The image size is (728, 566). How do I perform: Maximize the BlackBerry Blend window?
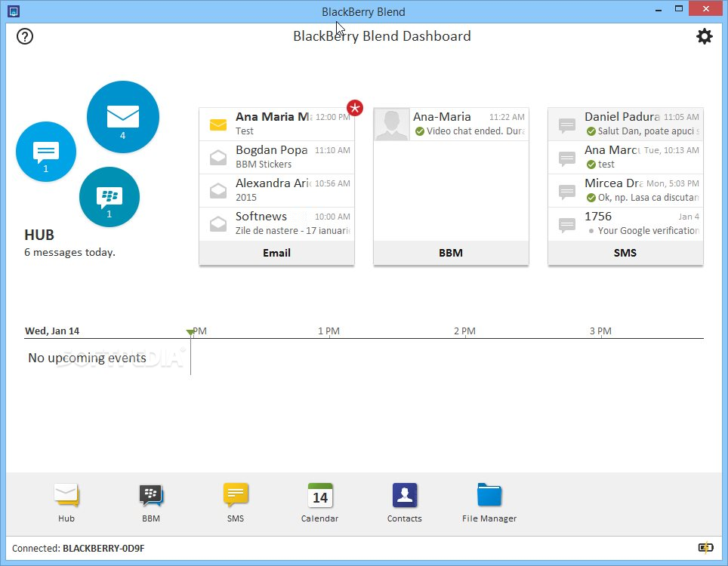pyautogui.click(x=679, y=9)
